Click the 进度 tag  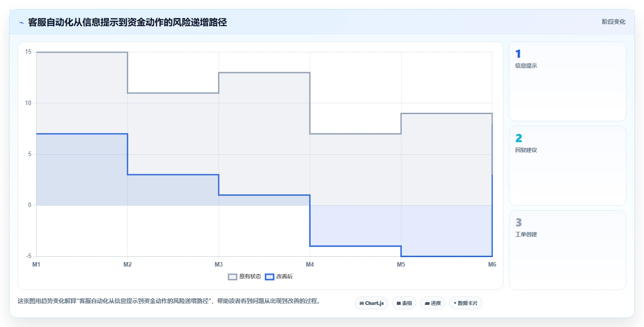click(x=433, y=303)
